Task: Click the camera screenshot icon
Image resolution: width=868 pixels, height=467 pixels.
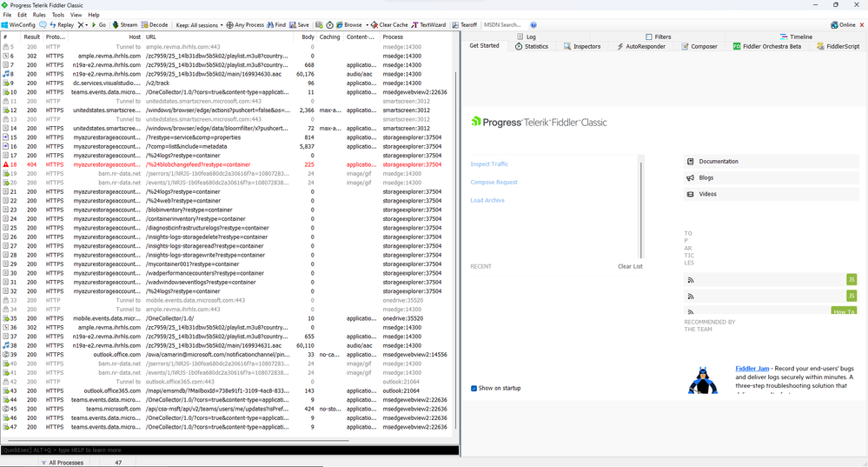Action: [319, 25]
